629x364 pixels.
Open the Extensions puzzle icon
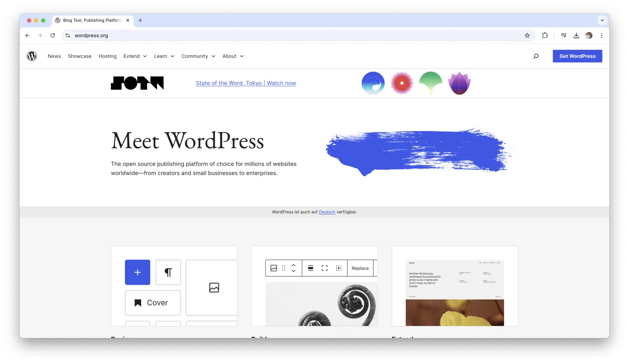click(545, 35)
